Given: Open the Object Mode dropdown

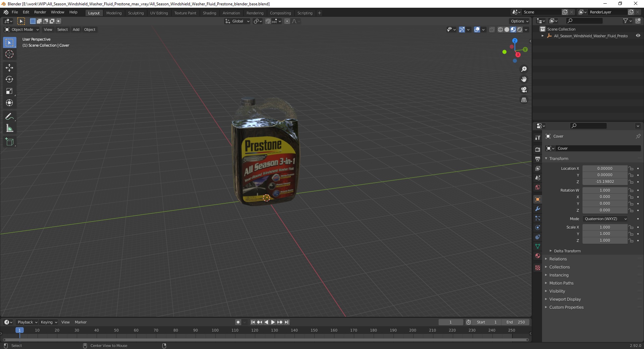Looking at the screenshot, I should click(22, 30).
